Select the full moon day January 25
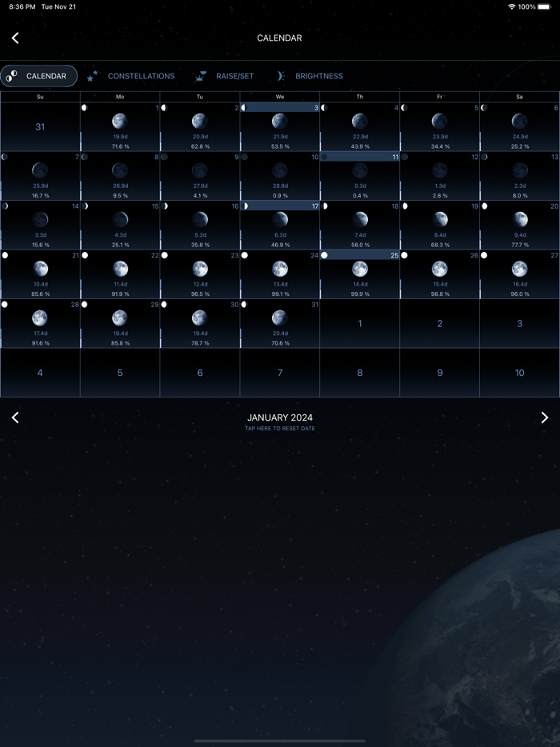 pos(360,274)
